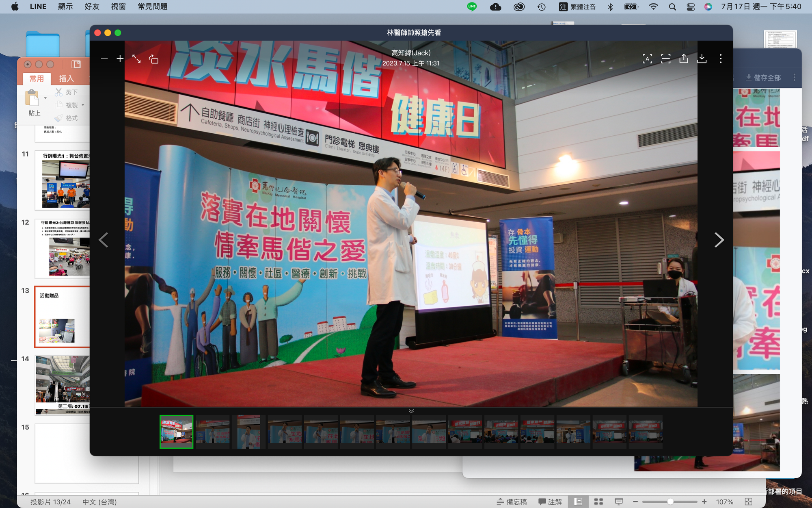Screen dimensions: 812x508
Task: Adjust the PowerPoint zoom slider
Action: coord(670,502)
